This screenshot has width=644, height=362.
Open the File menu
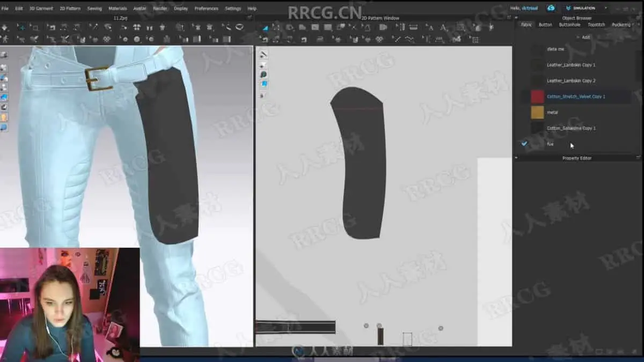point(5,9)
